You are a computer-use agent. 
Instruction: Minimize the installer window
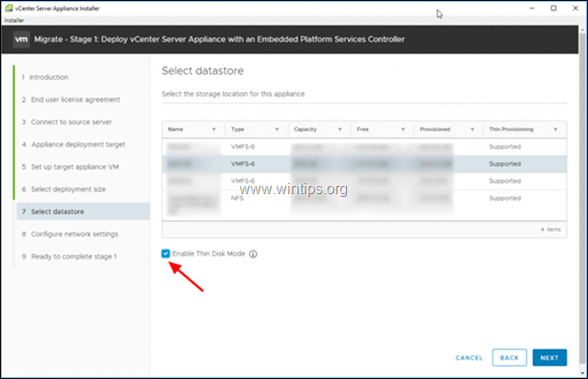532,8
